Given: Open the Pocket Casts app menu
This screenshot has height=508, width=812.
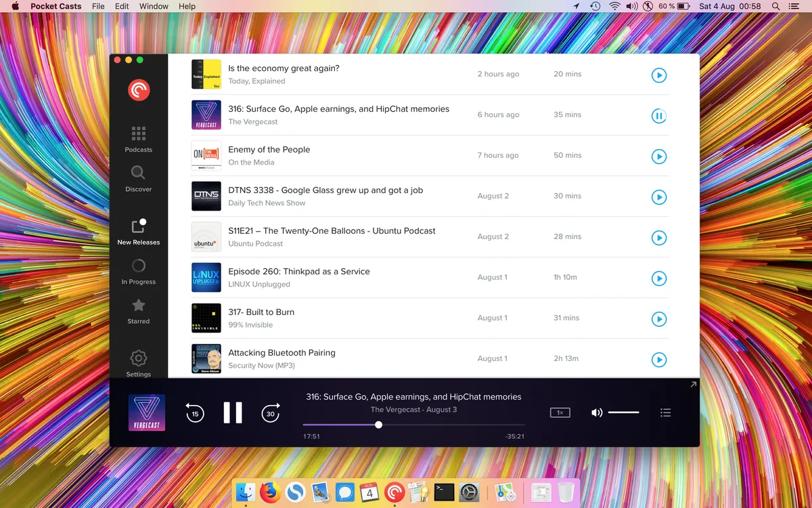Looking at the screenshot, I should (56, 6).
